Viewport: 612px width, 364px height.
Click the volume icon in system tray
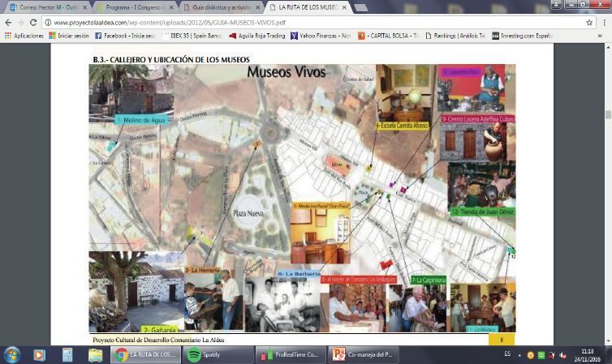pos(562,355)
